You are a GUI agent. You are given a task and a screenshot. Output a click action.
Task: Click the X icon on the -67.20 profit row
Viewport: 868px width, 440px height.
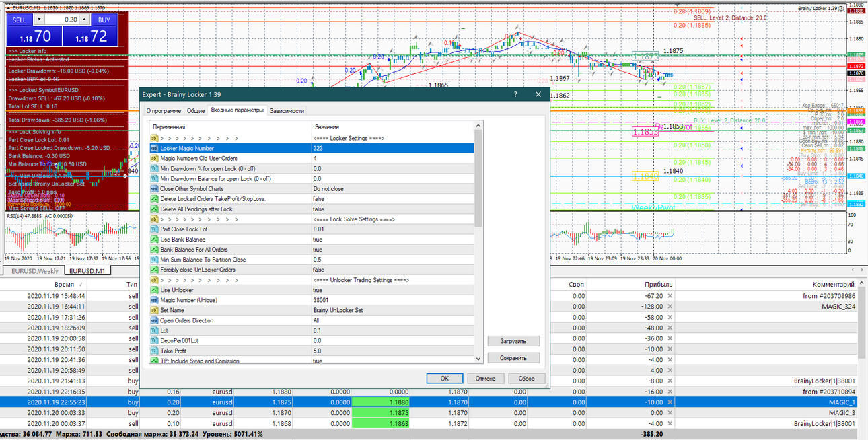670,295
